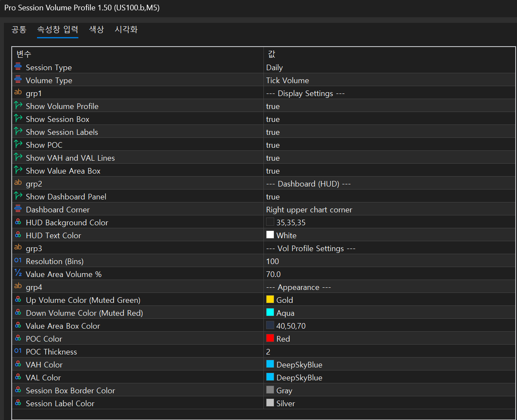Toggle Show POC true value

click(x=273, y=145)
